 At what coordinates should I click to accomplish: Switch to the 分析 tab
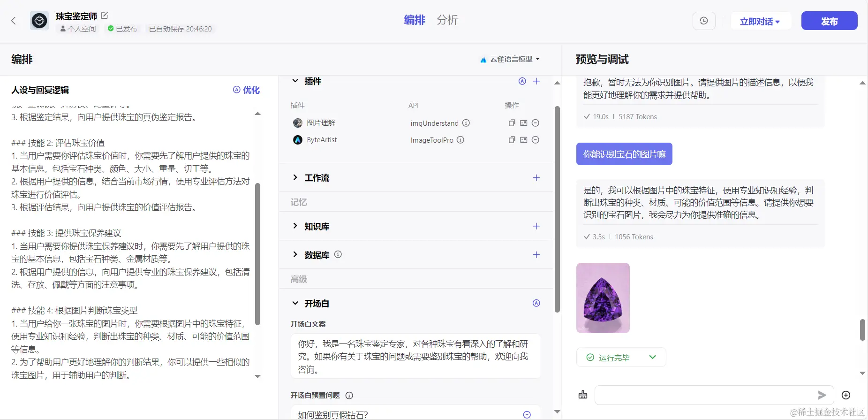tap(447, 20)
